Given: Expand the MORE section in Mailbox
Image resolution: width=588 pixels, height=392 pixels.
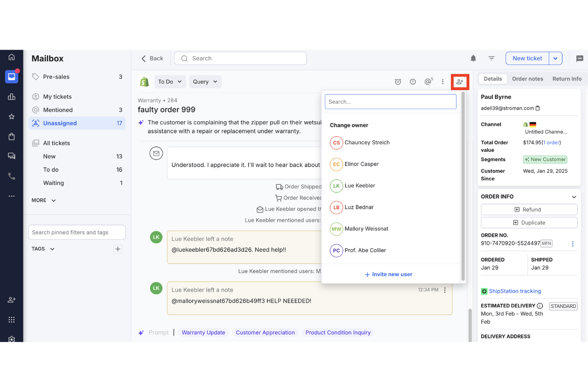Looking at the screenshot, I should point(44,201).
